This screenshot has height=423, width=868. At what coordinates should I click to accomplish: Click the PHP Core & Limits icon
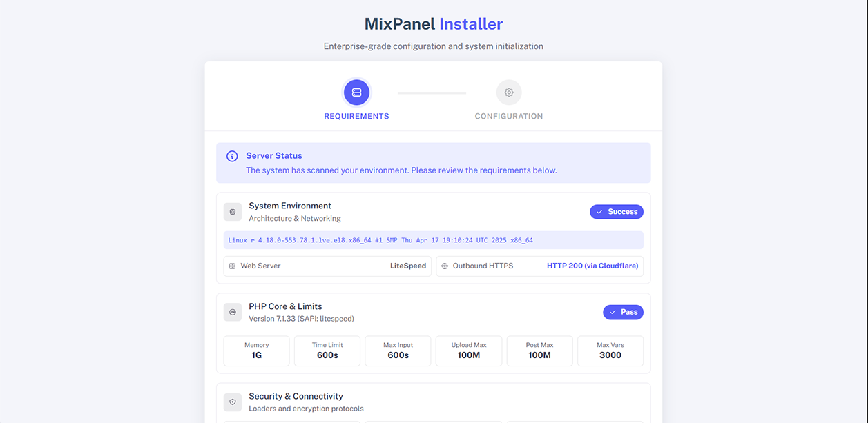pos(233,313)
